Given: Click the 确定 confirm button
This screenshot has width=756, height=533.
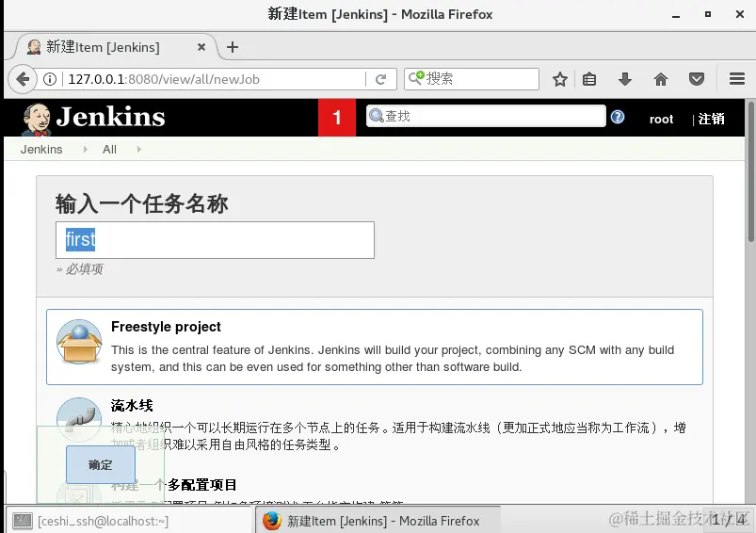Looking at the screenshot, I should coord(101,465).
